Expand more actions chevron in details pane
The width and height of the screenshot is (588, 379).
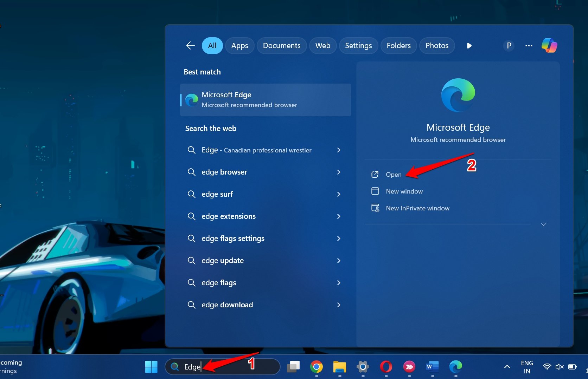(543, 224)
